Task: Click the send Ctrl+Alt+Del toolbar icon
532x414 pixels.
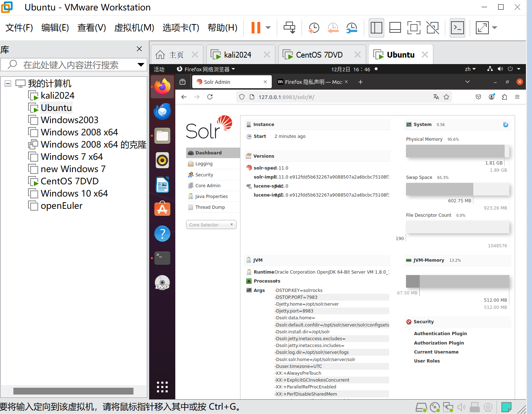Action: point(289,28)
